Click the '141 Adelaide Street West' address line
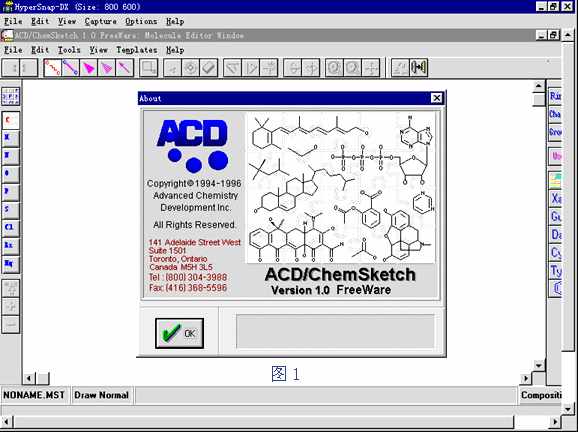 point(195,242)
